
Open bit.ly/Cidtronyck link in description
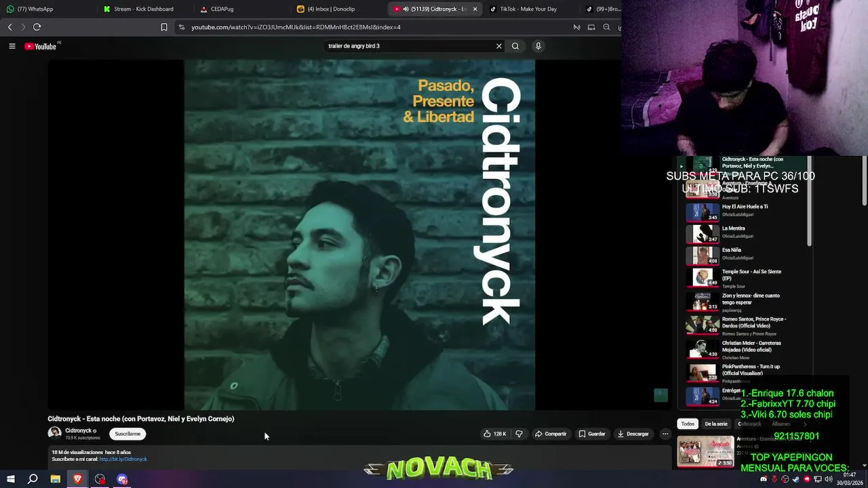tap(123, 459)
